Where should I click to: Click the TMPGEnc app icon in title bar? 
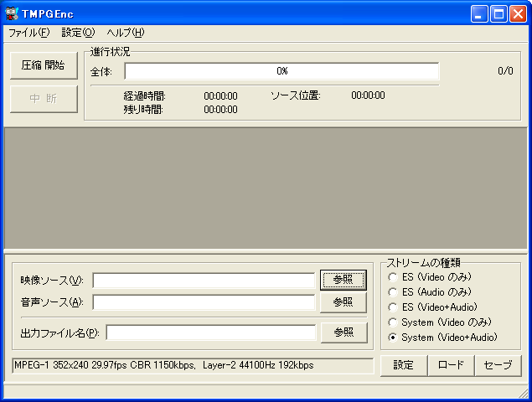(x=12, y=13)
